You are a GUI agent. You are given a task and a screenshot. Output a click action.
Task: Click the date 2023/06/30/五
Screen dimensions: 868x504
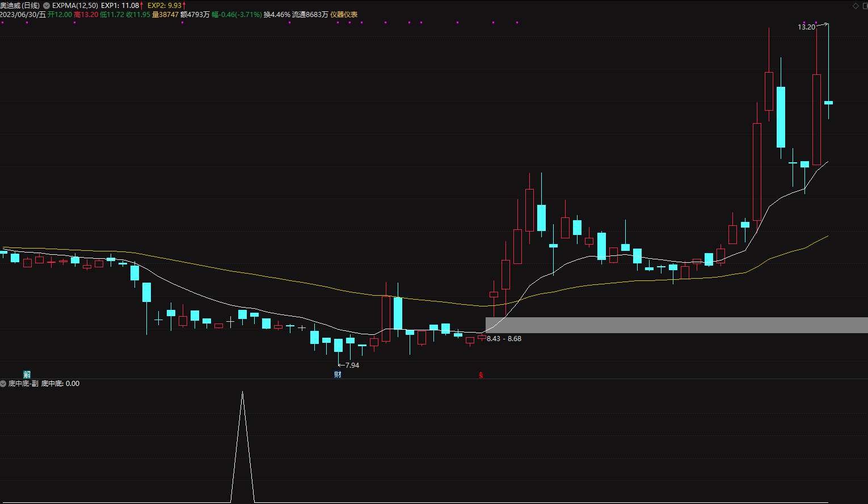coord(23,15)
